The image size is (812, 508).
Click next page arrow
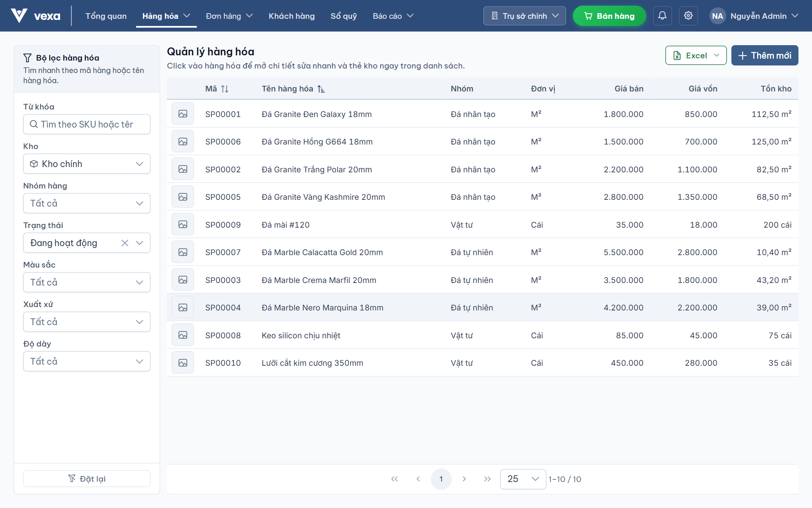pos(464,479)
